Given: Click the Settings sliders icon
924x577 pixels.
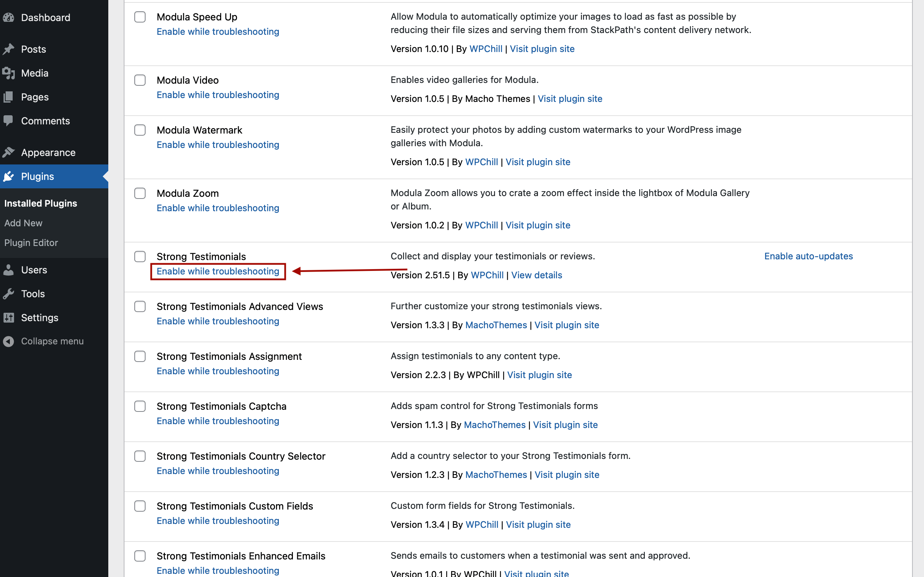Looking at the screenshot, I should coord(8,318).
